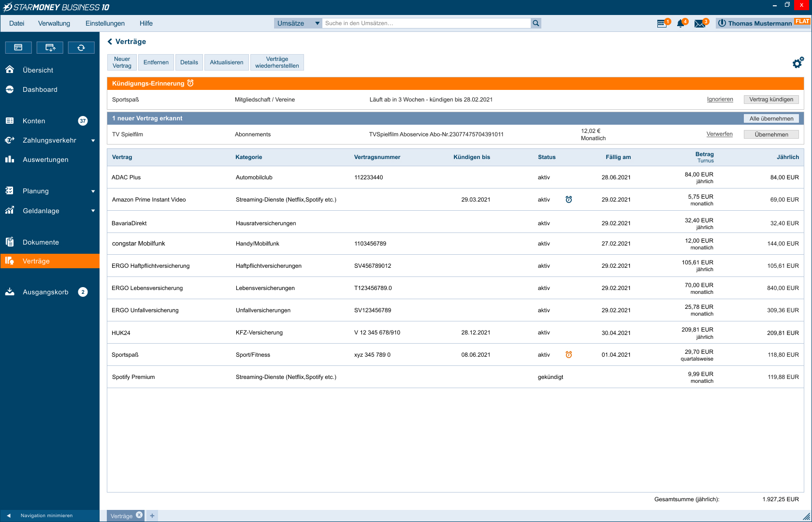Click orange alarm icon on Sportspaß row
Viewport: 812px width, 522px height.
(569, 354)
